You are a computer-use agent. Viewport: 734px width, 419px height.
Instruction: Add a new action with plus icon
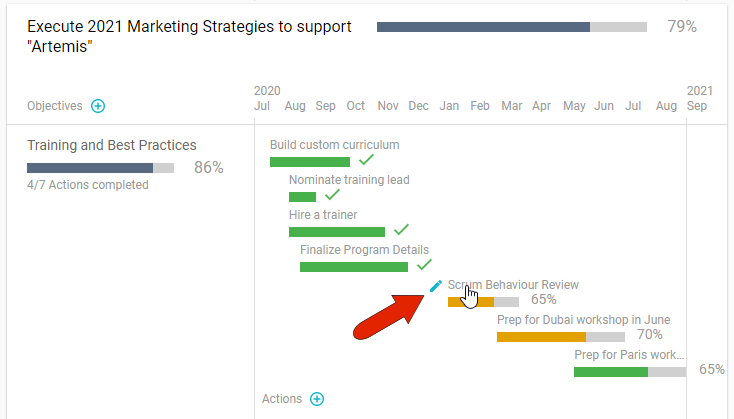317,399
